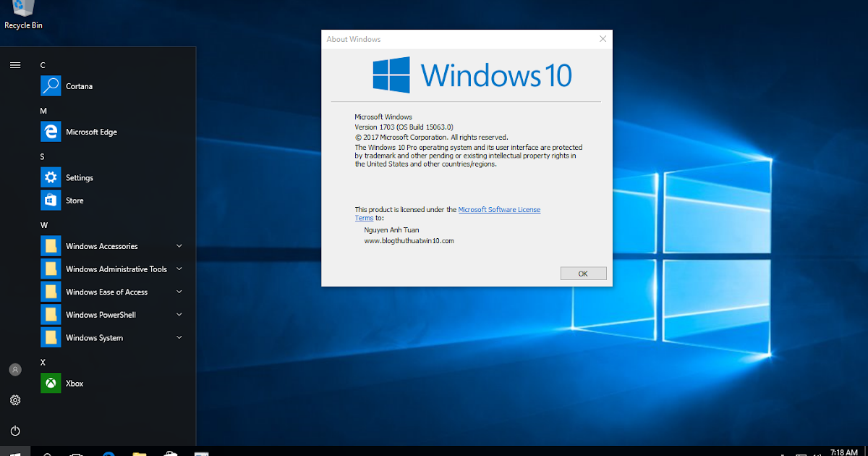Open the Microsoft Software License Terms link
868x456 pixels.
[x=499, y=210]
